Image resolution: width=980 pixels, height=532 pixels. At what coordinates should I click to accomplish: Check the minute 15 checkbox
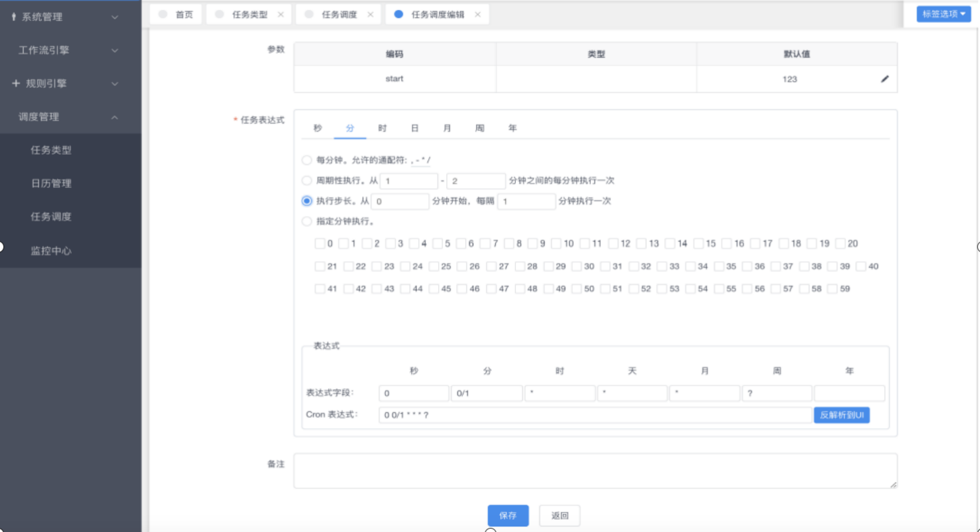[698, 244]
